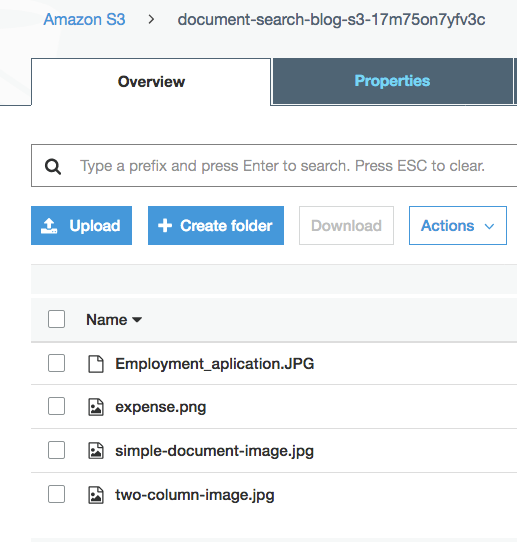The height and width of the screenshot is (542, 517).
Task: Click the plus icon on Create folder
Action: tap(165, 226)
